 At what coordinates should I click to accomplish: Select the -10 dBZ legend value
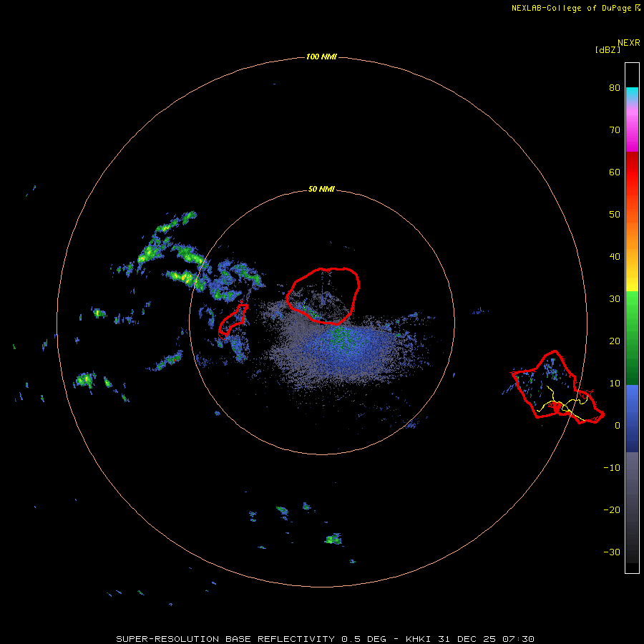pos(612,468)
